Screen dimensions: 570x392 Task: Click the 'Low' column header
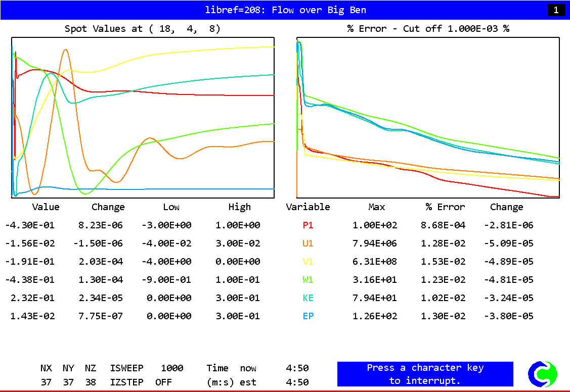point(171,207)
